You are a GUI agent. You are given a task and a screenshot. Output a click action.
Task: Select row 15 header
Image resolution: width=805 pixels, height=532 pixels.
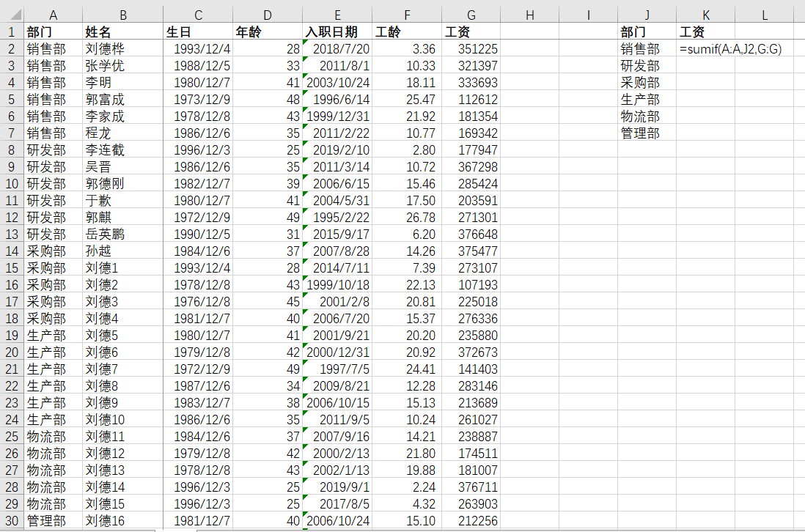(12, 267)
